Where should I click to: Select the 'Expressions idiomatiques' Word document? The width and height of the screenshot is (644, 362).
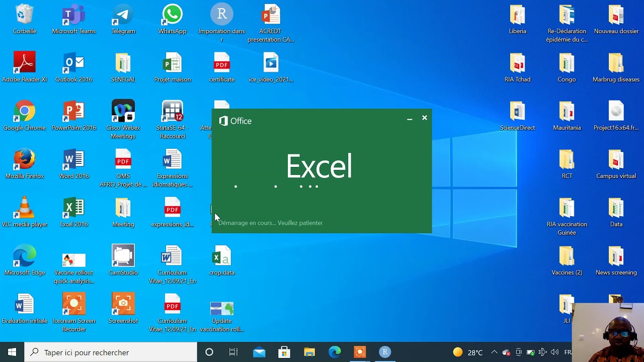coord(173,168)
